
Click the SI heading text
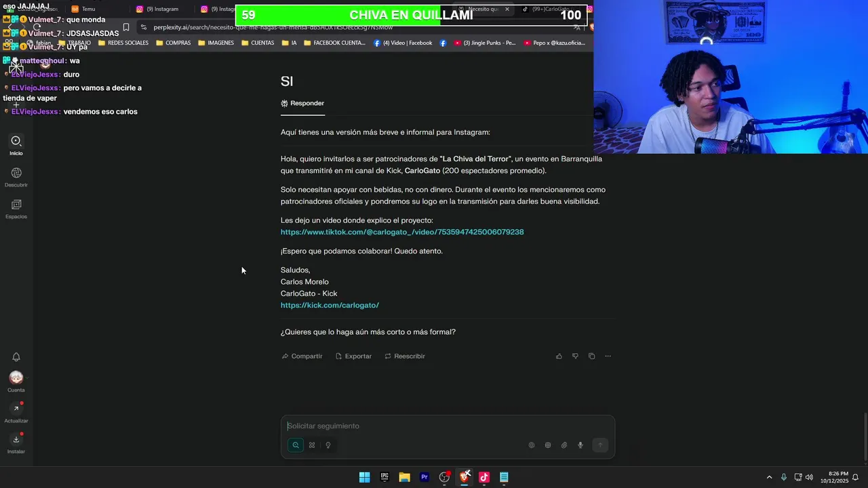[x=287, y=81]
